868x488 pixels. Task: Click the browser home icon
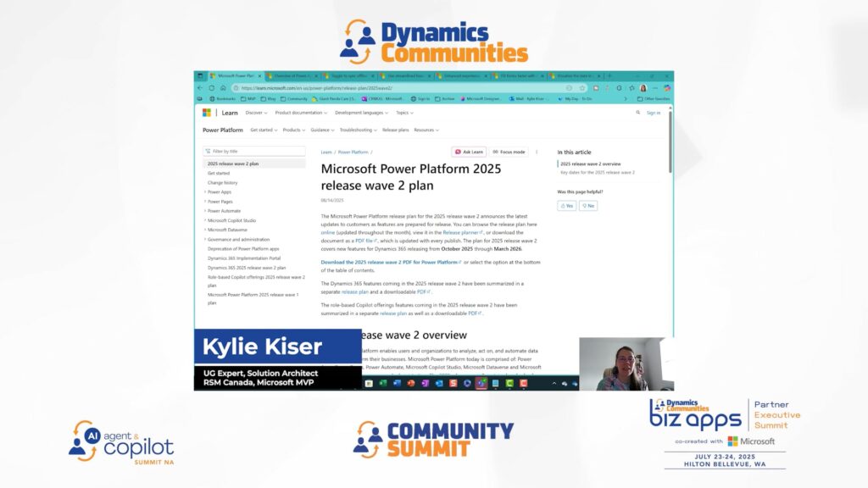(x=223, y=88)
